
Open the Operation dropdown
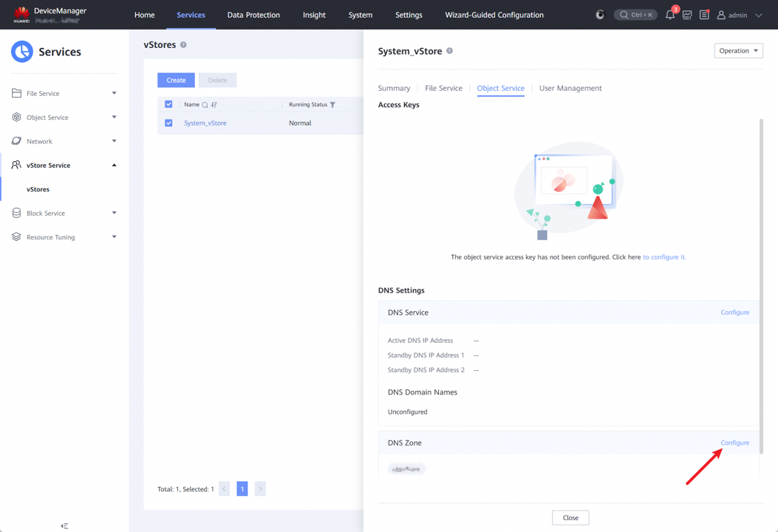[x=738, y=51]
